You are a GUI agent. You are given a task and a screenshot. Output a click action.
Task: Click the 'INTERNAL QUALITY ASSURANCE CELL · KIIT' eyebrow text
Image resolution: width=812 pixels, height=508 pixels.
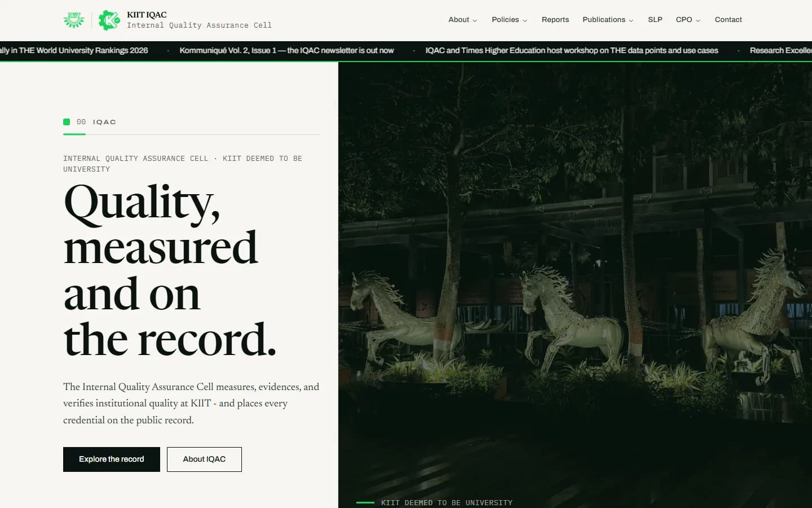coord(183,164)
